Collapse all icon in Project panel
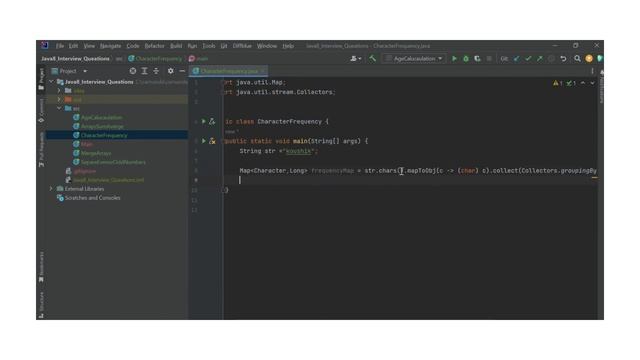Image resolution: width=640 pixels, height=360 pixels. tap(156, 71)
